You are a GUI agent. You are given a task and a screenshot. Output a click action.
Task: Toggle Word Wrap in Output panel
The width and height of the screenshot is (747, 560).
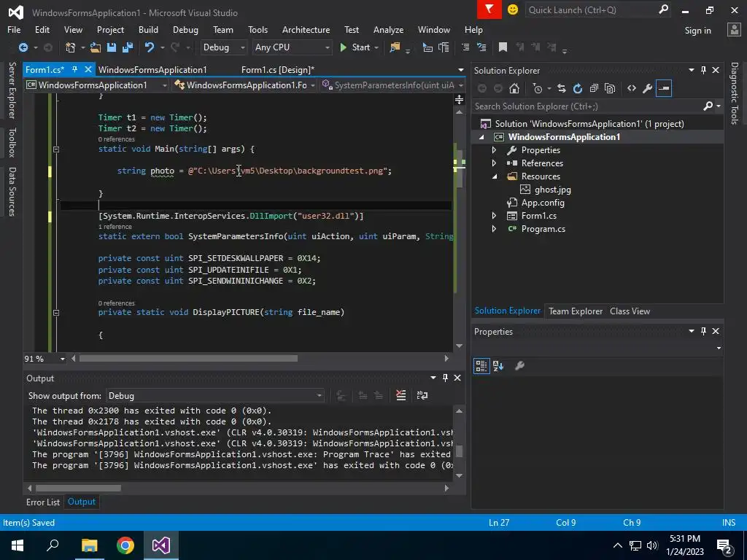[422, 395]
